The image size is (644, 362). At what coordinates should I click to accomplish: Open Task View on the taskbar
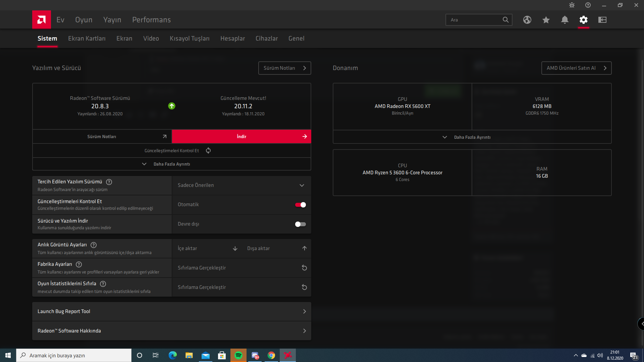click(156, 355)
